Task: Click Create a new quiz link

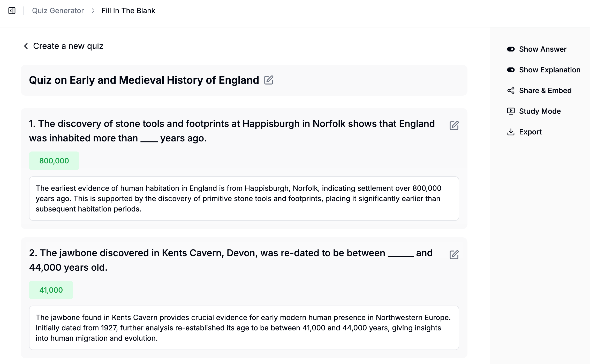Action: click(68, 46)
